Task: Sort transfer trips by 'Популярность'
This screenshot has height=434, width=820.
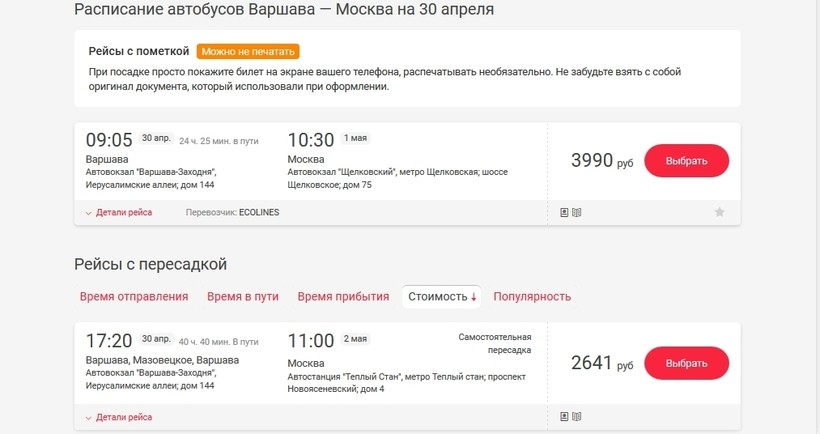Action: [x=532, y=296]
